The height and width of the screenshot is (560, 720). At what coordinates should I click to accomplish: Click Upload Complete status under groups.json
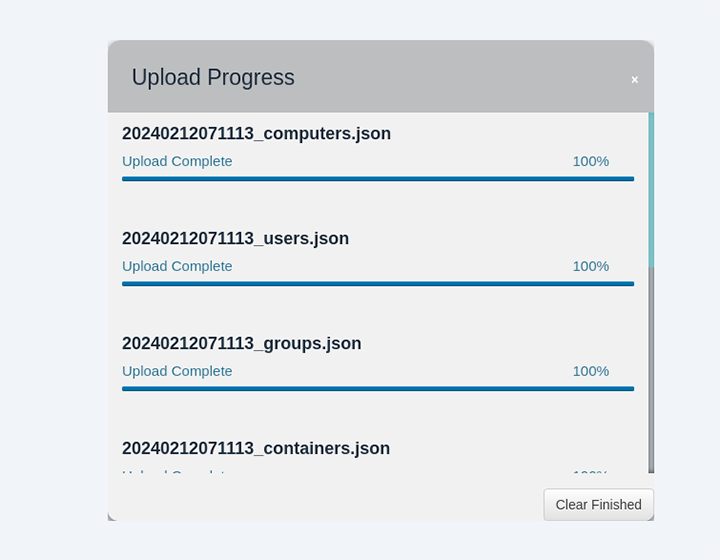177,371
